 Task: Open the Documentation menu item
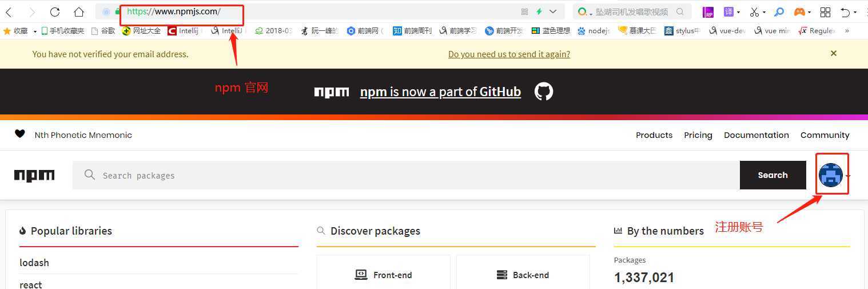click(x=756, y=135)
